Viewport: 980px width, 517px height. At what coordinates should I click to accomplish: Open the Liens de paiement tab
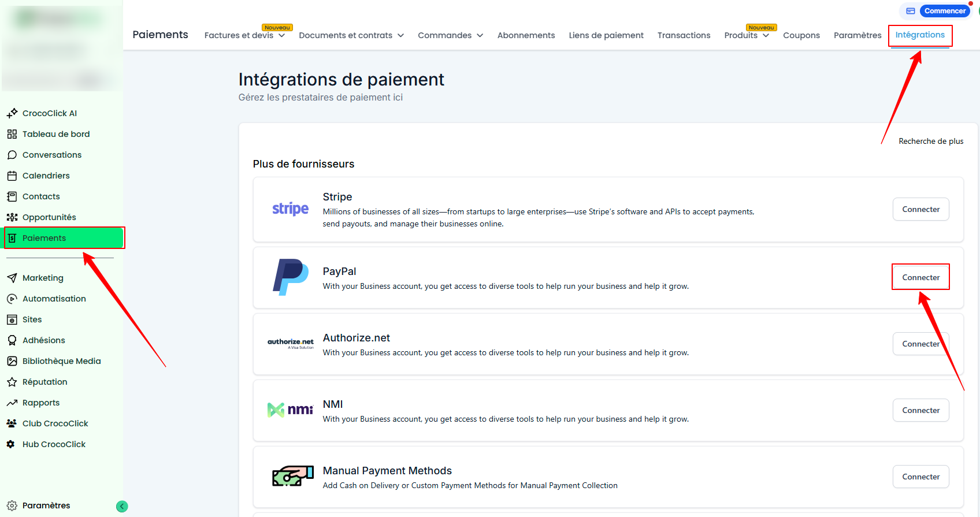[x=606, y=35]
